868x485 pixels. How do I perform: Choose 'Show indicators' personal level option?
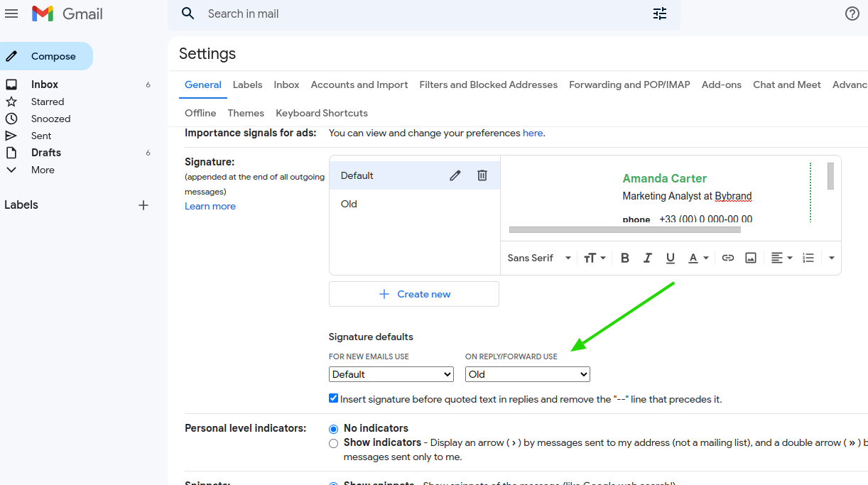(x=333, y=442)
